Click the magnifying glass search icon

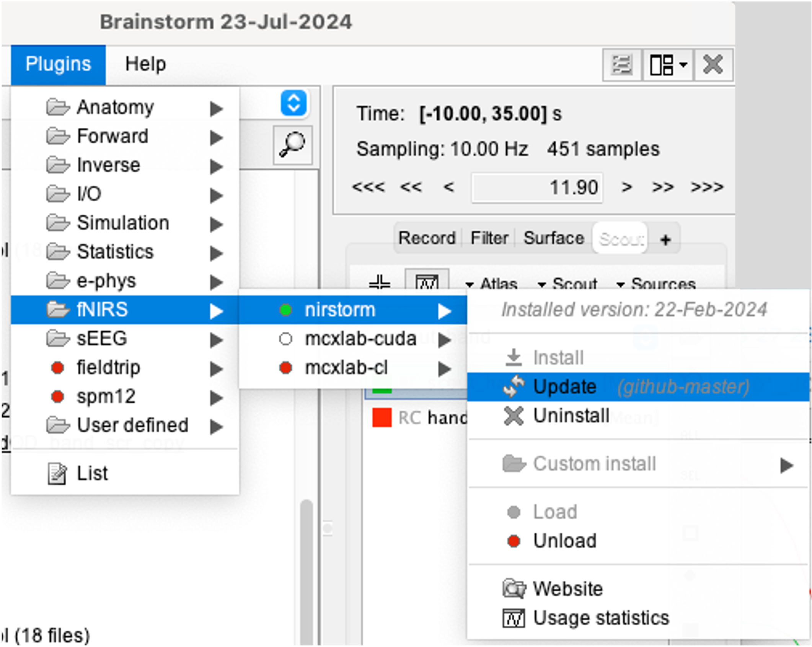[292, 145]
